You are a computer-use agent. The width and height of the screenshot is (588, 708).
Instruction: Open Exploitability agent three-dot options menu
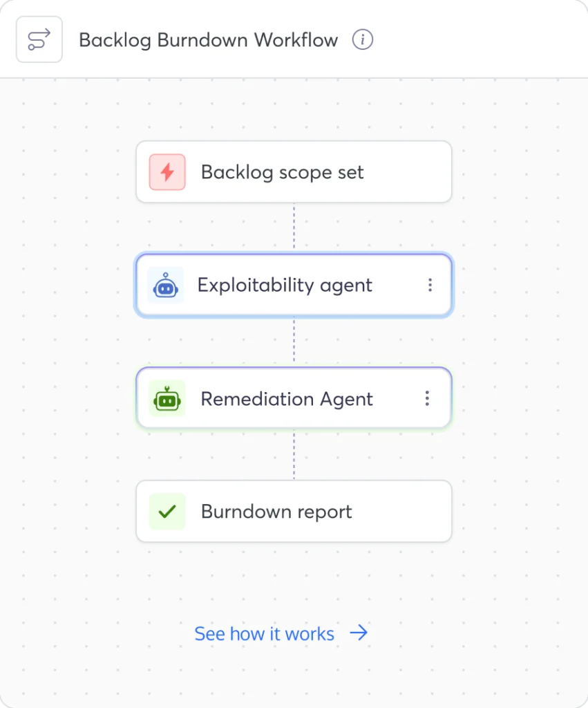click(x=430, y=285)
